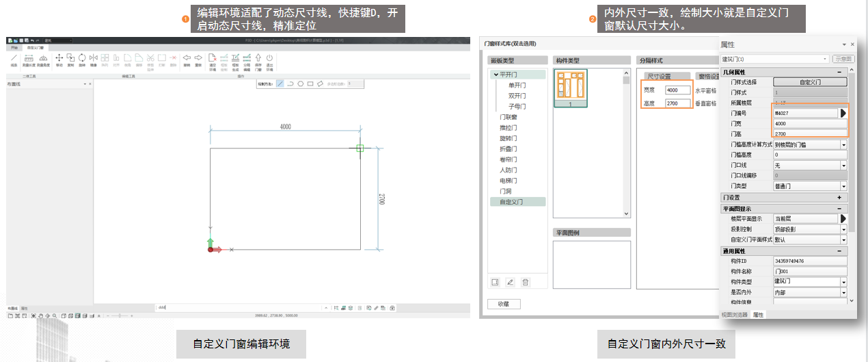Collapse the 平面图显示 section
Screen dimensions: 868x362
pos(839,208)
